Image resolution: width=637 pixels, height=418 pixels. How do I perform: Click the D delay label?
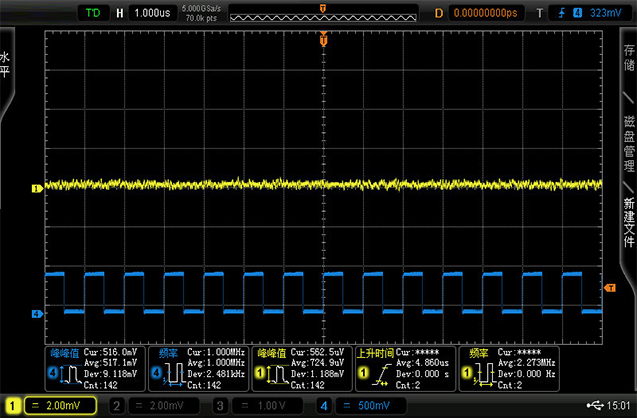click(x=439, y=13)
